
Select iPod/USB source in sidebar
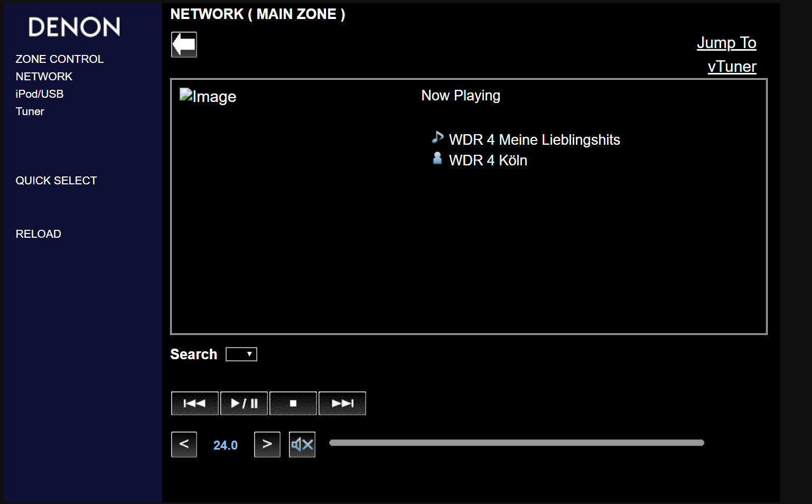click(40, 94)
